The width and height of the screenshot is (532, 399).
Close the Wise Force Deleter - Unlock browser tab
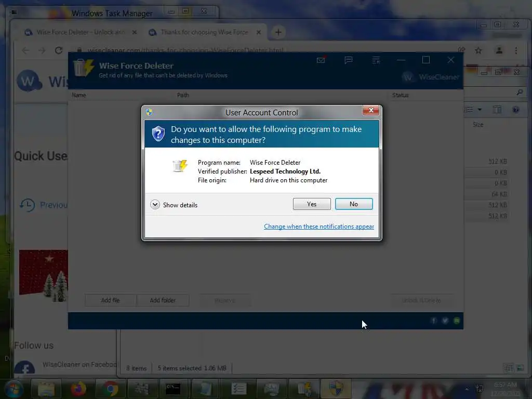pos(135,32)
